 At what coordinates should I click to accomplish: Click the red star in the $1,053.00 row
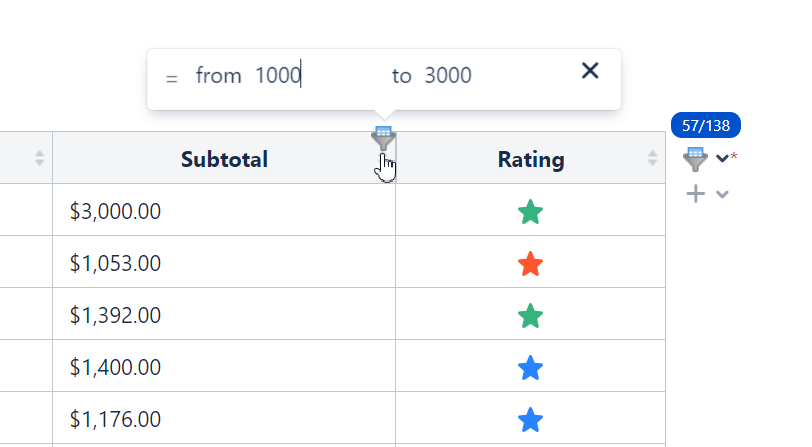point(530,264)
